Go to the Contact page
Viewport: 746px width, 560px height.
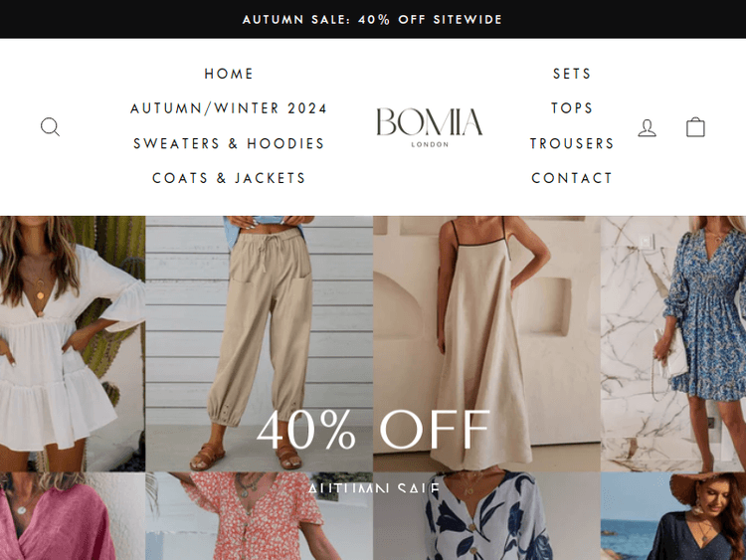(x=572, y=178)
